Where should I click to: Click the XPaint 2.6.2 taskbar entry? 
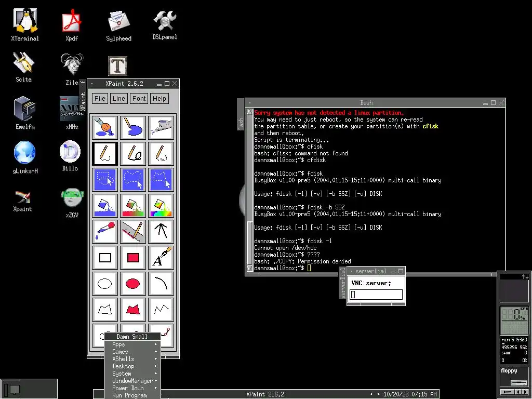click(265, 394)
